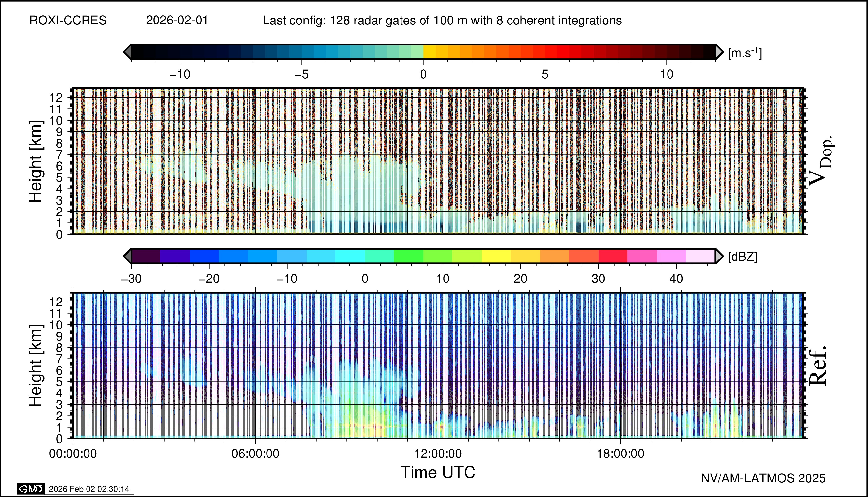The width and height of the screenshot is (868, 497).
Task: Click left arrow of velocity colorbar
Action: pyautogui.click(x=127, y=52)
